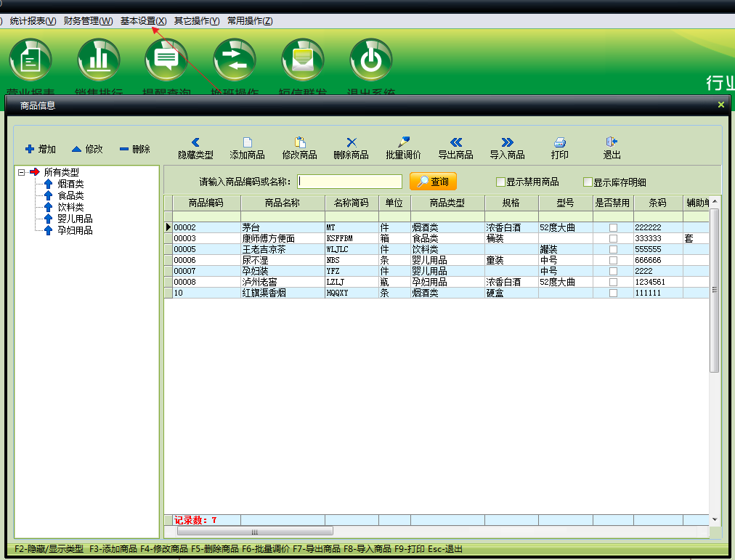Click the 查询 search button
The image size is (735, 560).
(433, 182)
